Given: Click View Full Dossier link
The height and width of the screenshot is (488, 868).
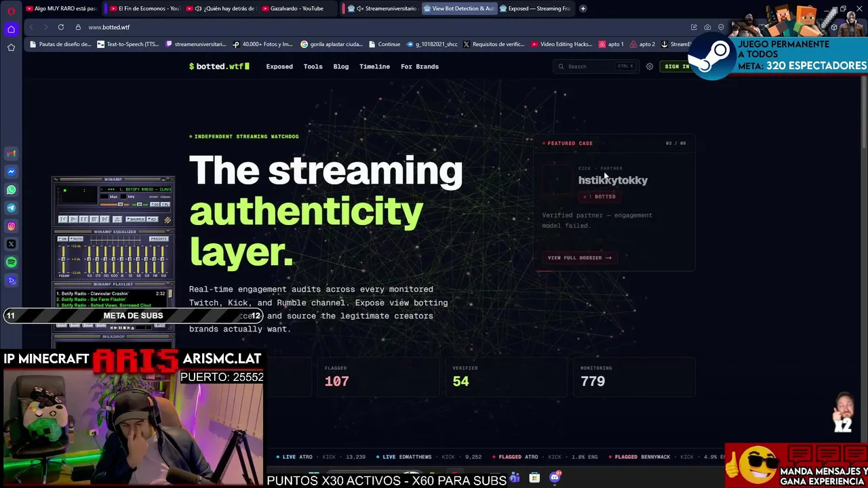Looking at the screenshot, I should [x=580, y=258].
